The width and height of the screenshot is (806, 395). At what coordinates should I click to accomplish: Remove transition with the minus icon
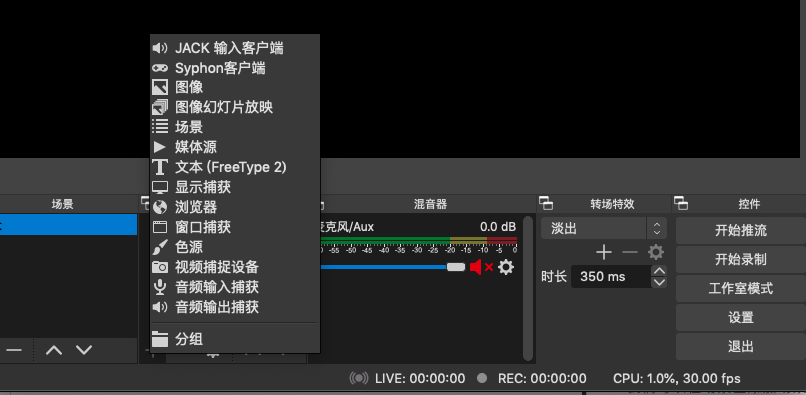click(x=630, y=252)
